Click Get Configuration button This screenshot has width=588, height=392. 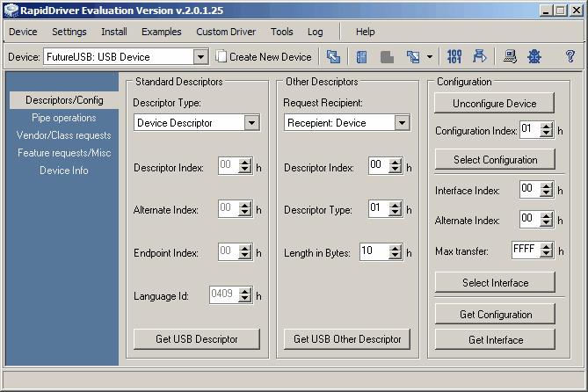point(495,315)
